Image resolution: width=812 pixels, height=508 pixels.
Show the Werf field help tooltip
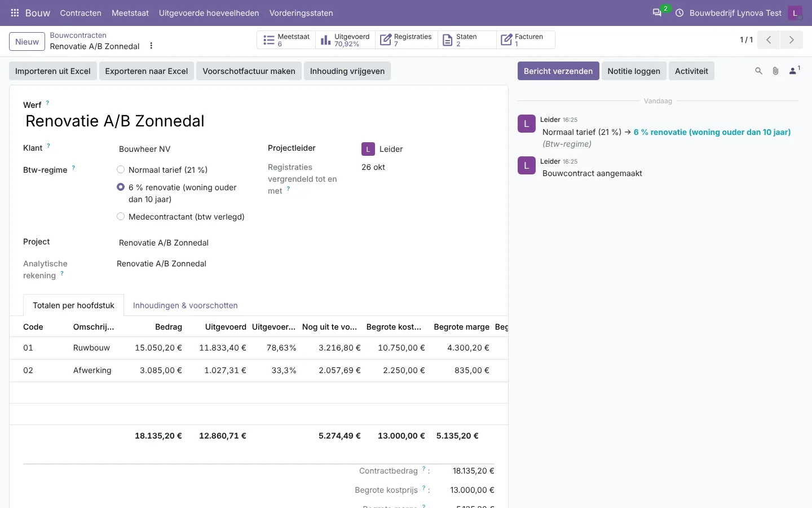[47, 103]
